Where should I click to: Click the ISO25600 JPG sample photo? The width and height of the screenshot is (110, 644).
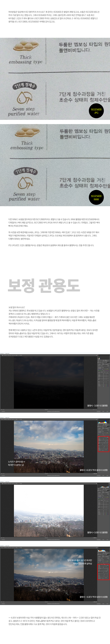click(55, 79)
